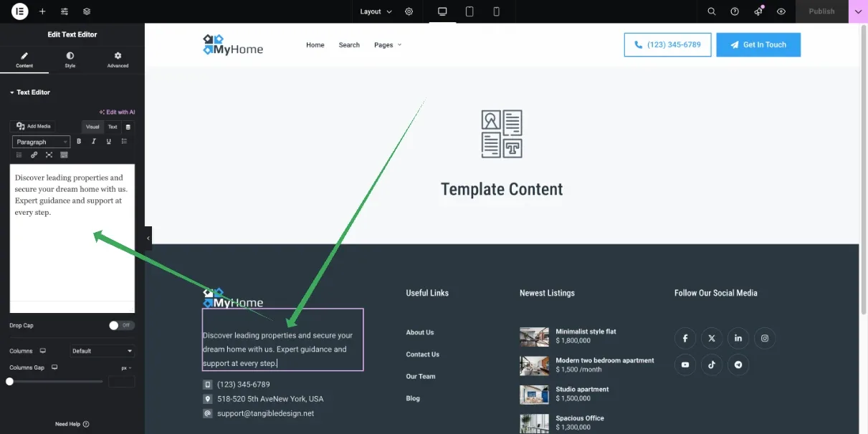This screenshot has height=434, width=868.
Task: Click Edit with AI
Action: click(x=117, y=112)
